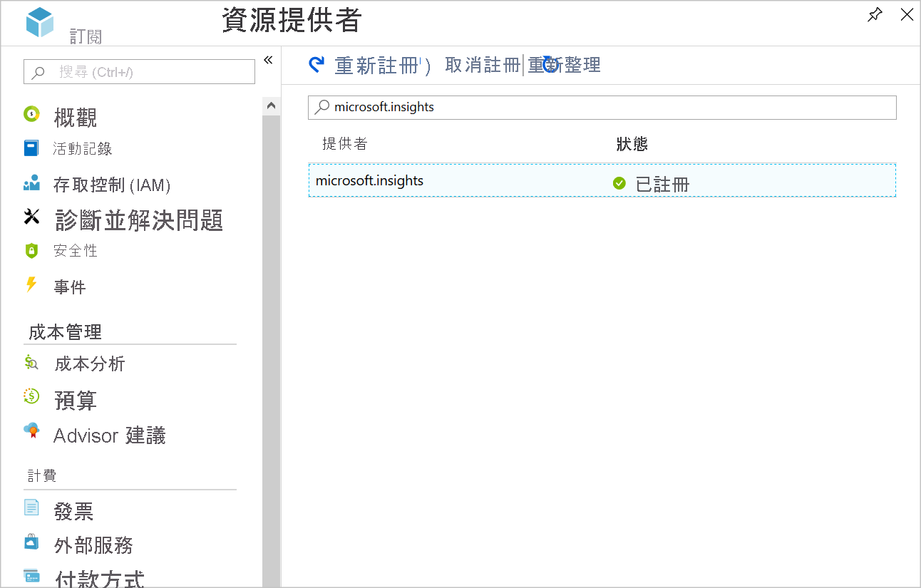
Task: Click the wrench tools icon
Action: (31, 217)
